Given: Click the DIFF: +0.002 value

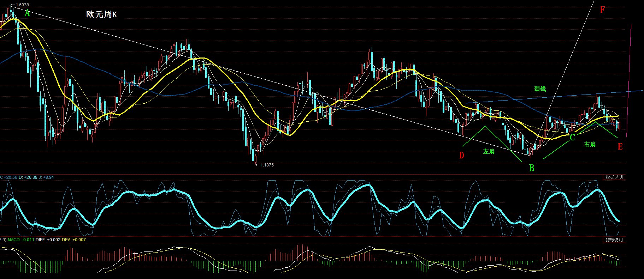Looking at the screenshot, I should [48, 240].
